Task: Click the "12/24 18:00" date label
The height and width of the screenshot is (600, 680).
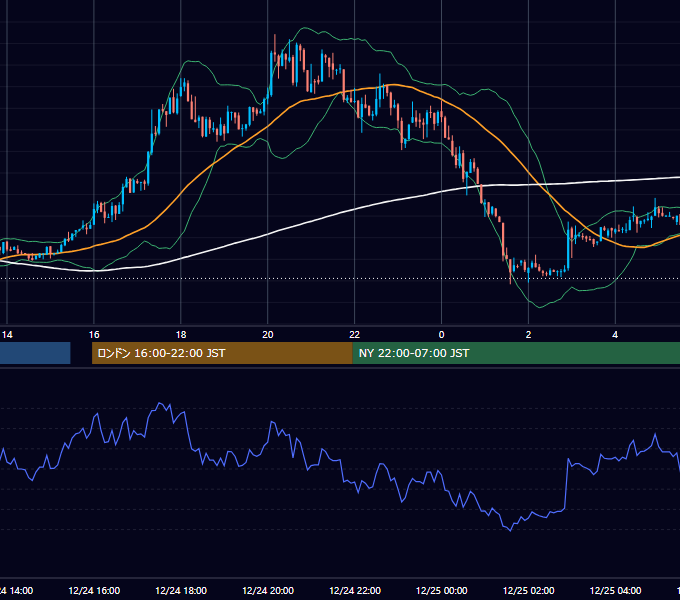Action: click(181, 590)
